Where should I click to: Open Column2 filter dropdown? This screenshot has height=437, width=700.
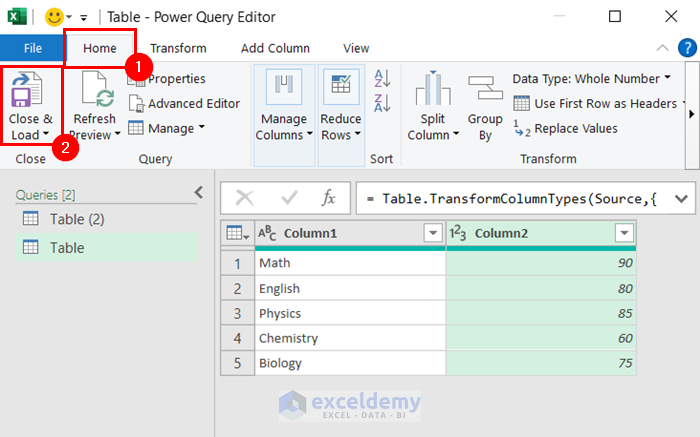624,233
